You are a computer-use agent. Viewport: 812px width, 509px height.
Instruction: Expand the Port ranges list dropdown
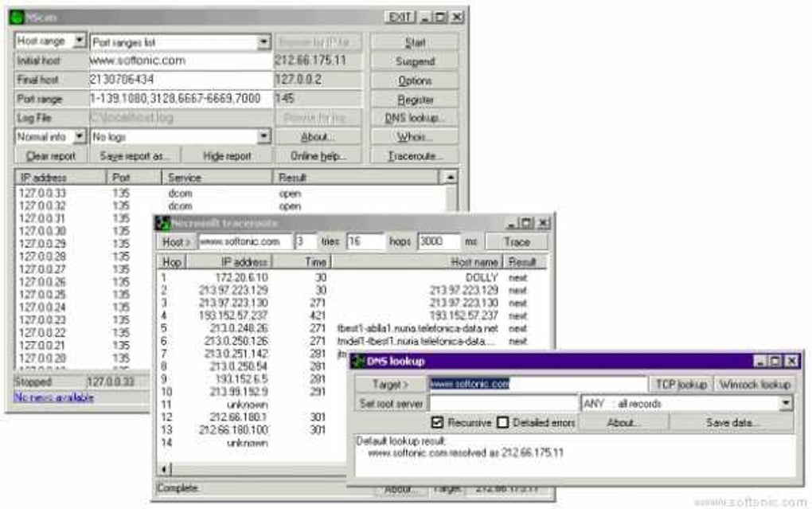(x=264, y=41)
